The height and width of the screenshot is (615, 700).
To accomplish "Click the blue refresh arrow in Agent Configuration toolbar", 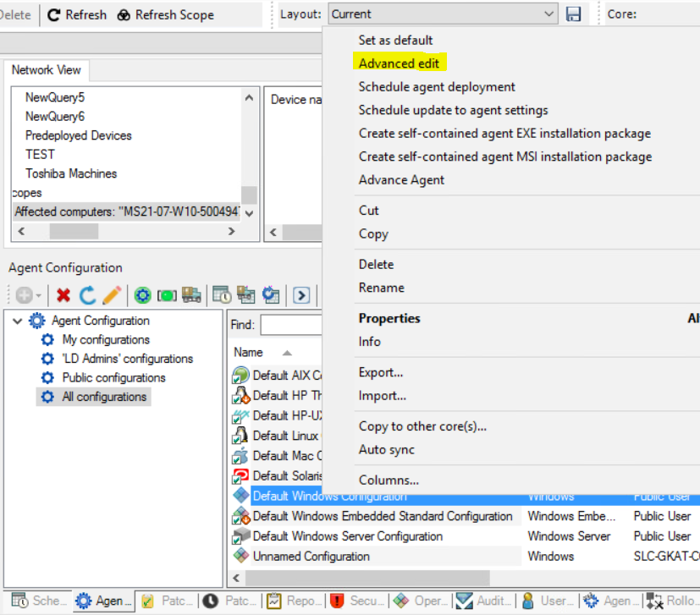I will tap(87, 295).
